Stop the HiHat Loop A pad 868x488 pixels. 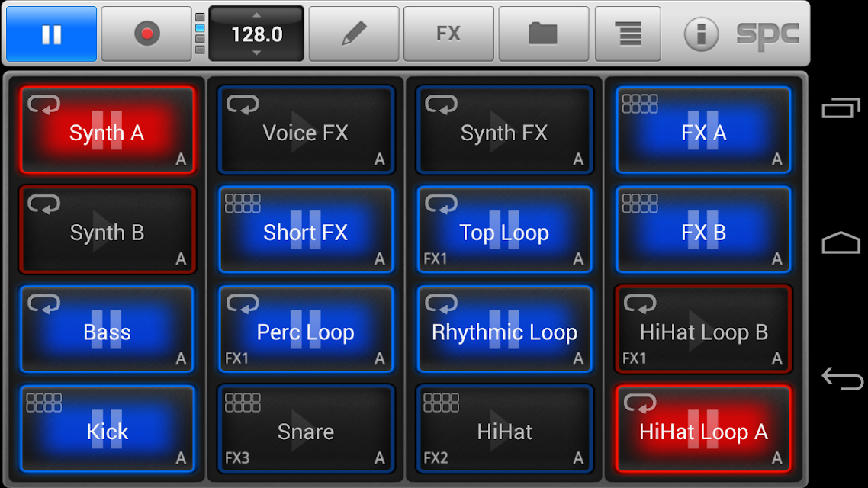pos(703,429)
